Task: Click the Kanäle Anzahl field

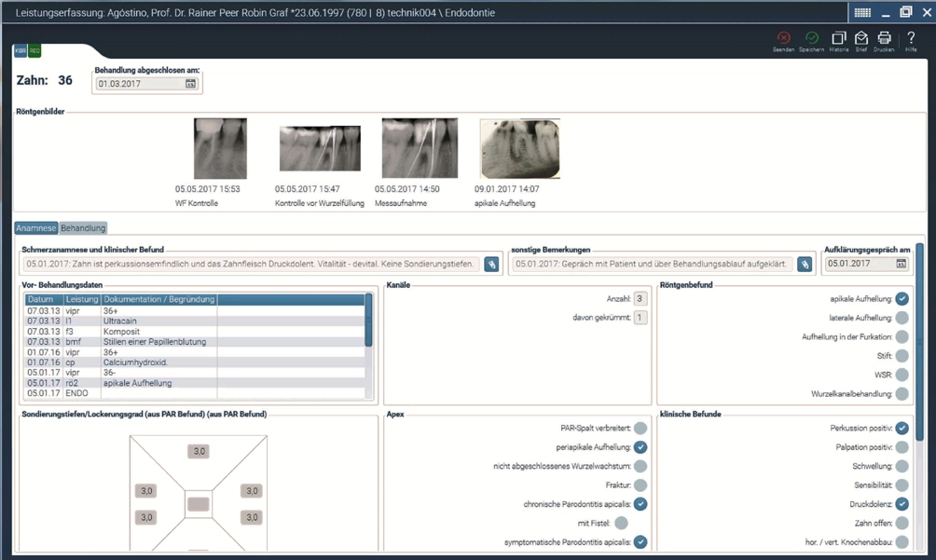Action: (640, 299)
